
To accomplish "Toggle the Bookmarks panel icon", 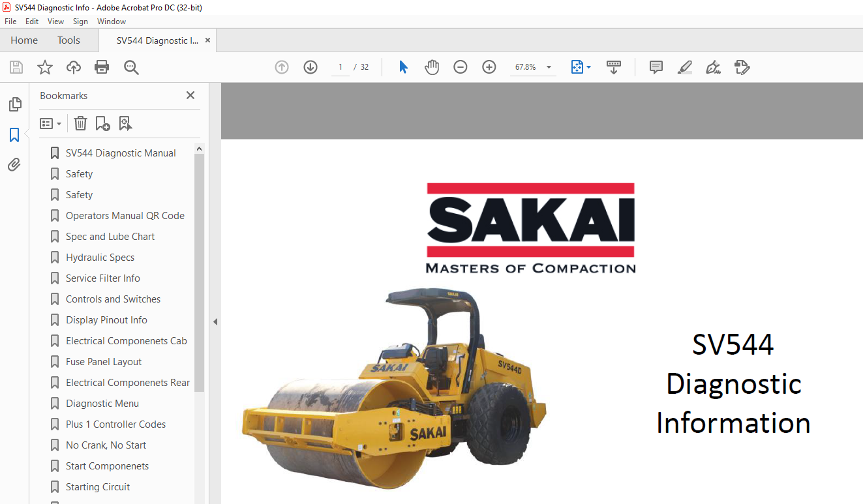I will click(x=14, y=135).
